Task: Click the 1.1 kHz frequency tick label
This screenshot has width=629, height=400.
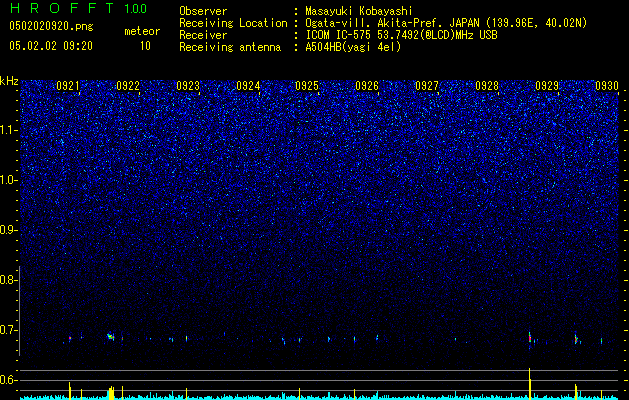Action: tap(8, 130)
